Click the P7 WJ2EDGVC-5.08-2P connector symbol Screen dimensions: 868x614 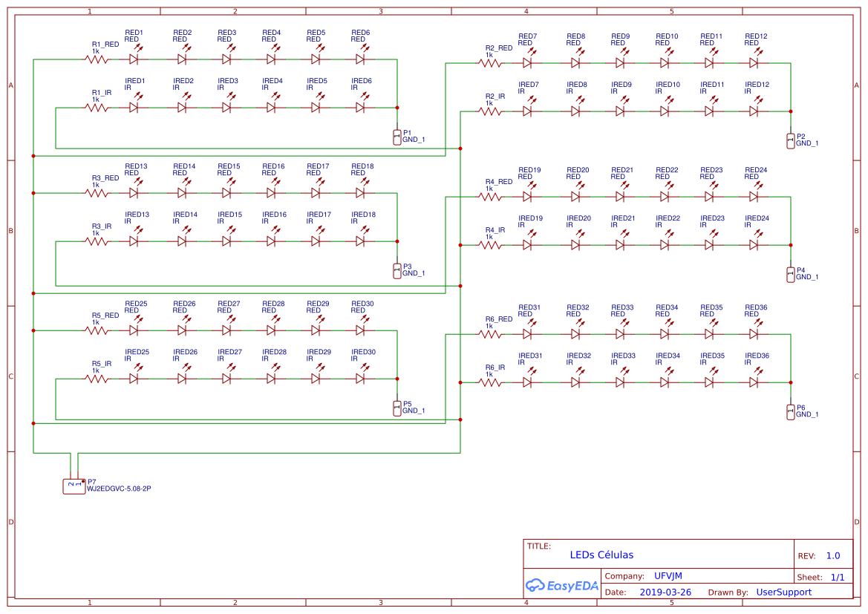pyautogui.click(x=74, y=485)
